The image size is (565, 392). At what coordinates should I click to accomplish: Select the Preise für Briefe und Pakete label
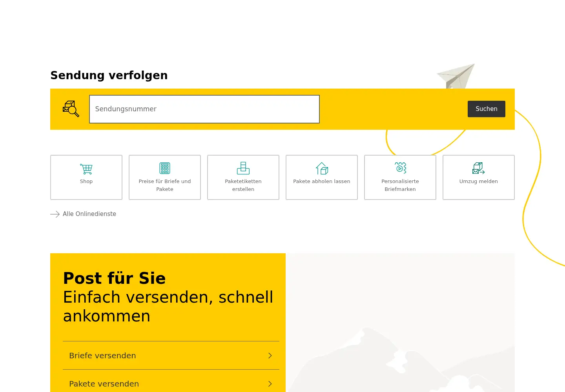click(165, 185)
